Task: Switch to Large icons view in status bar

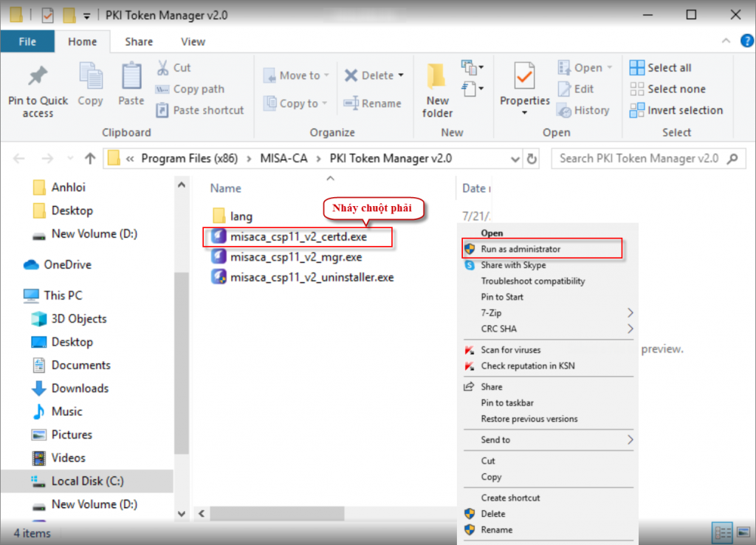Action: (743, 533)
